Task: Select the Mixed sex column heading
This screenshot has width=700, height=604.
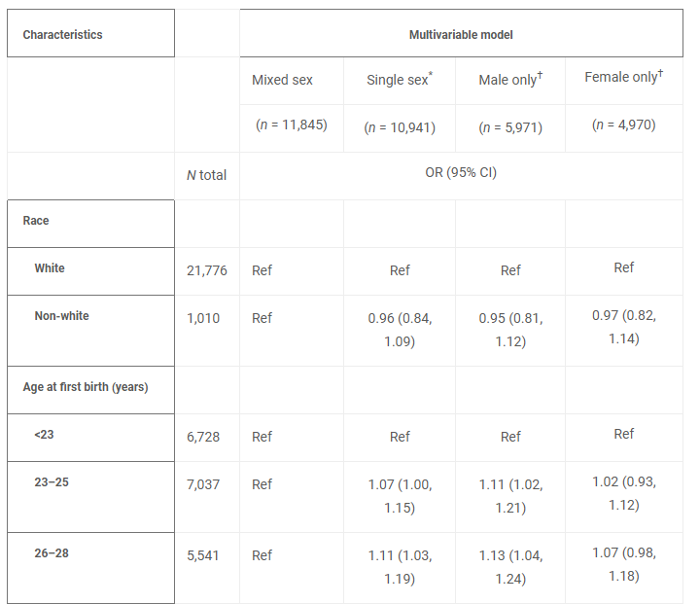Action: point(282,80)
